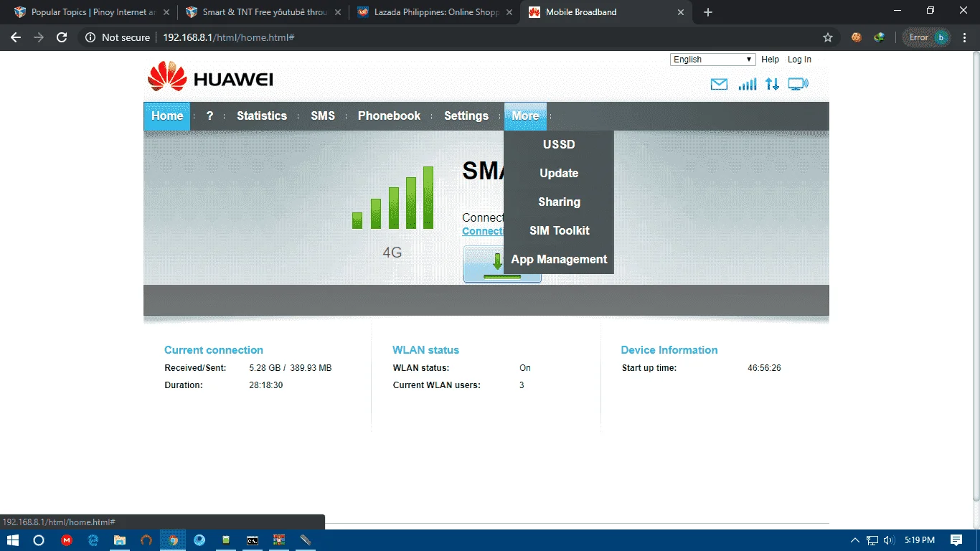Screen dimensions: 980x551
Task: Open File Explorer from taskbar
Action: coord(120,540)
